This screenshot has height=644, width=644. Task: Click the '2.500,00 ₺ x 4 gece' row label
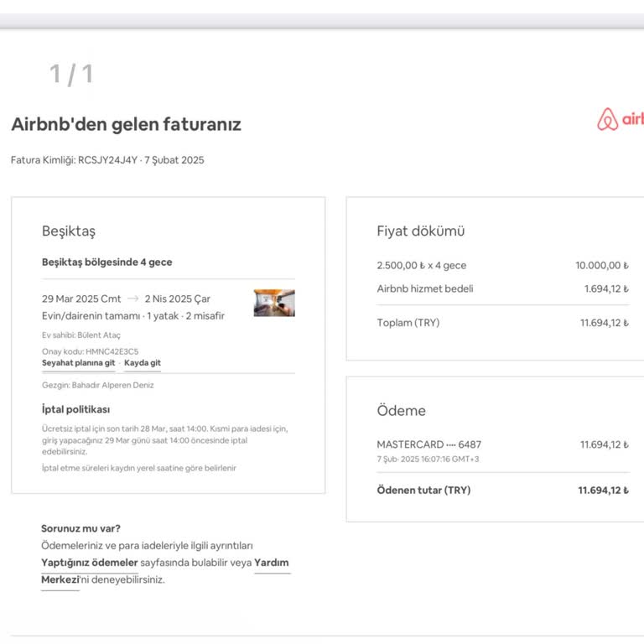tap(422, 265)
